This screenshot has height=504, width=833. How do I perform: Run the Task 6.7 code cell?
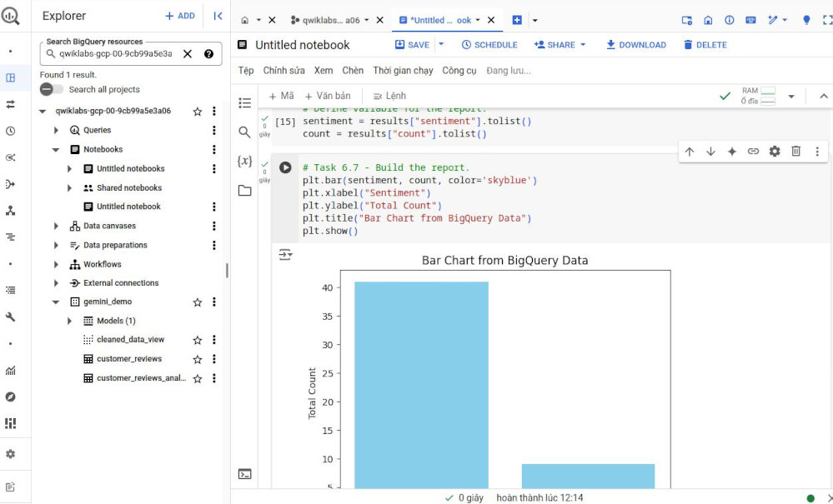(x=285, y=167)
